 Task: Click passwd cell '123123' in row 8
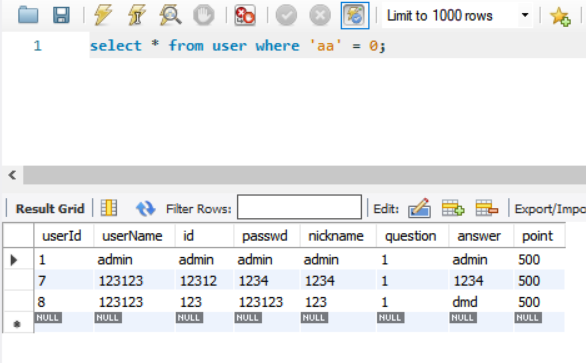[x=267, y=302]
